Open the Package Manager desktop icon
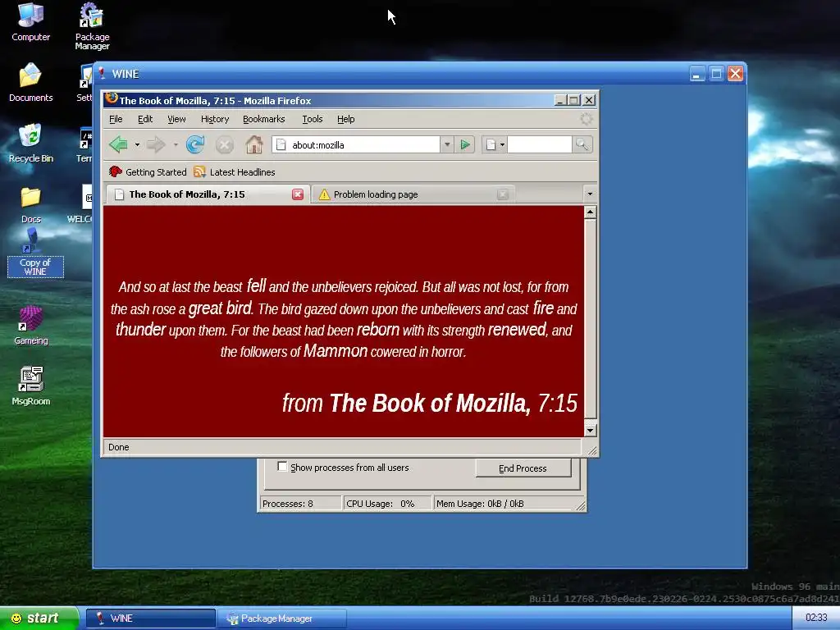 click(92, 27)
